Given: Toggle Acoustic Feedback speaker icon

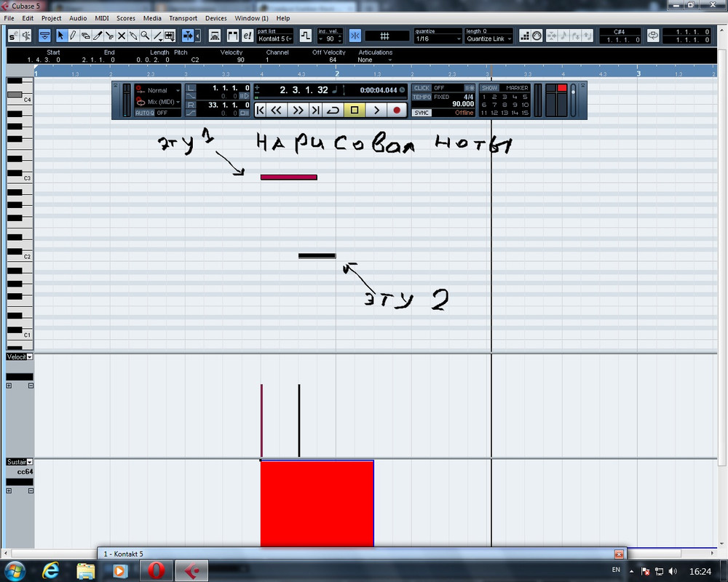Looking at the screenshot, I should coord(26,36).
